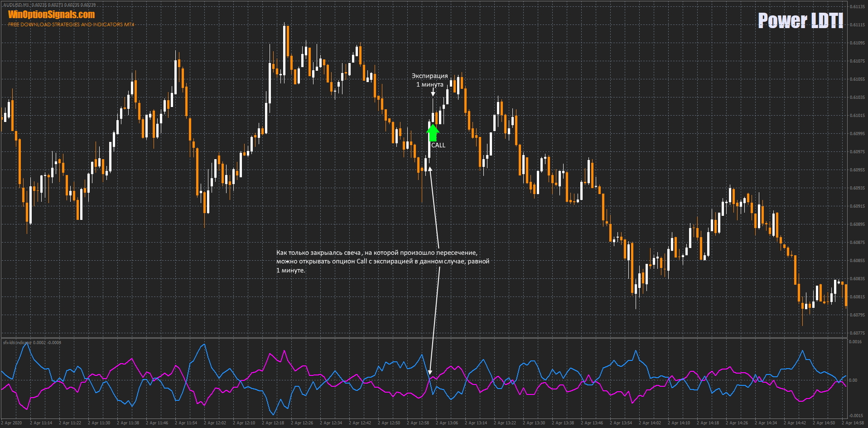Click the 2 Apr 12:18 time label
The image size is (868, 428).
coord(273,423)
